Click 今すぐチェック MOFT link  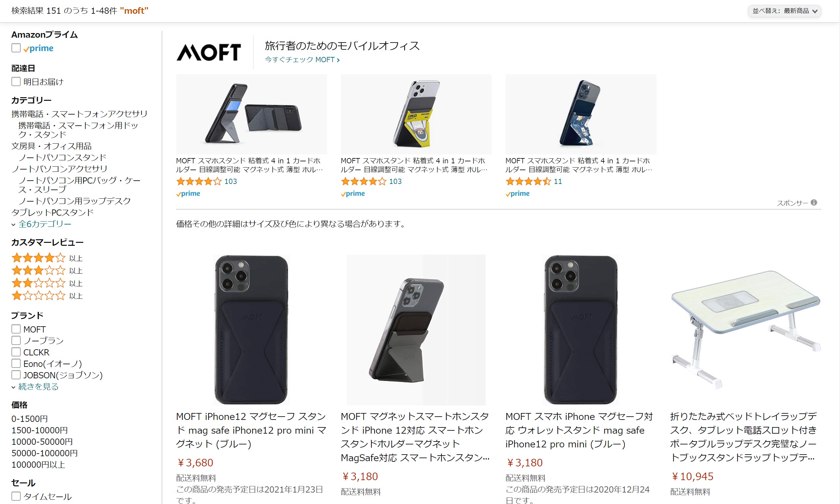click(x=302, y=60)
